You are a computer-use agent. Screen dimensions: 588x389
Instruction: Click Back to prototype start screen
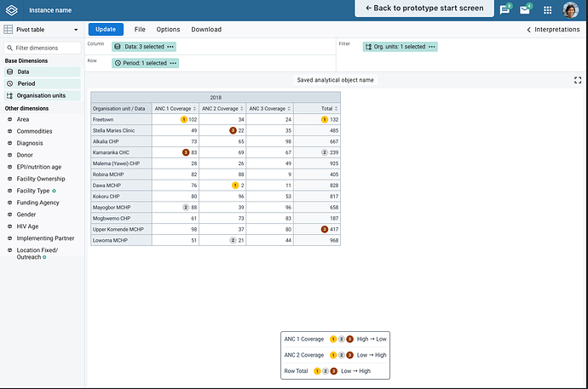point(424,9)
